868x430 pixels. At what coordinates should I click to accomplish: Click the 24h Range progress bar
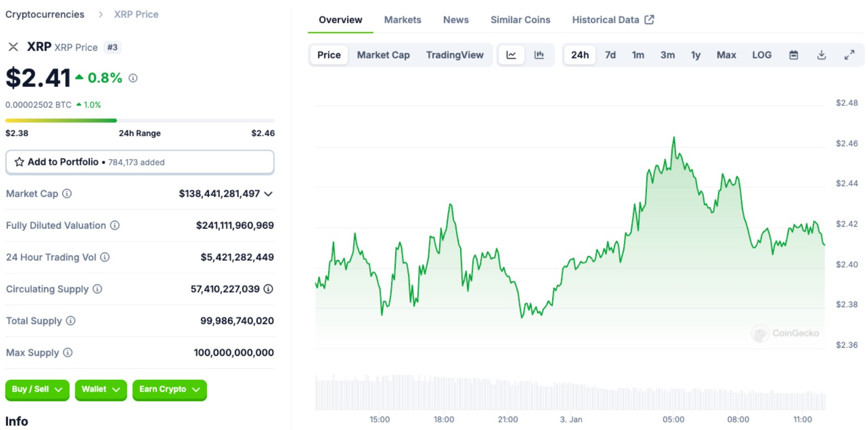(140, 121)
